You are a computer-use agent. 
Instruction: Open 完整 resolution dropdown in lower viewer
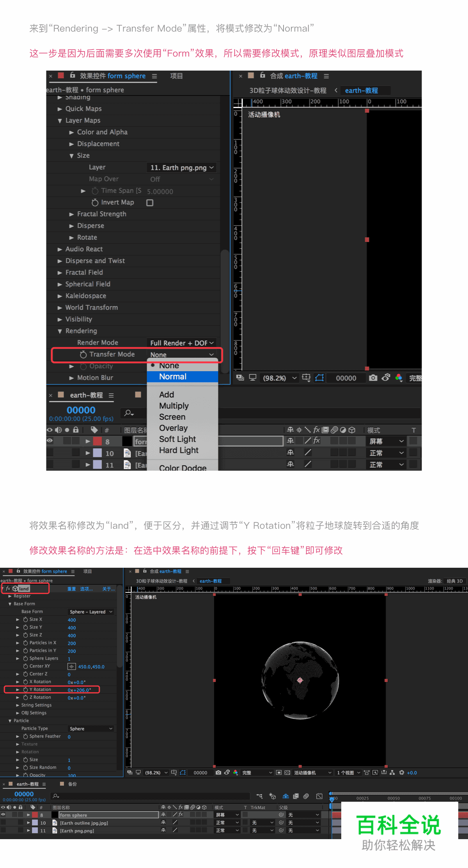coord(257,772)
